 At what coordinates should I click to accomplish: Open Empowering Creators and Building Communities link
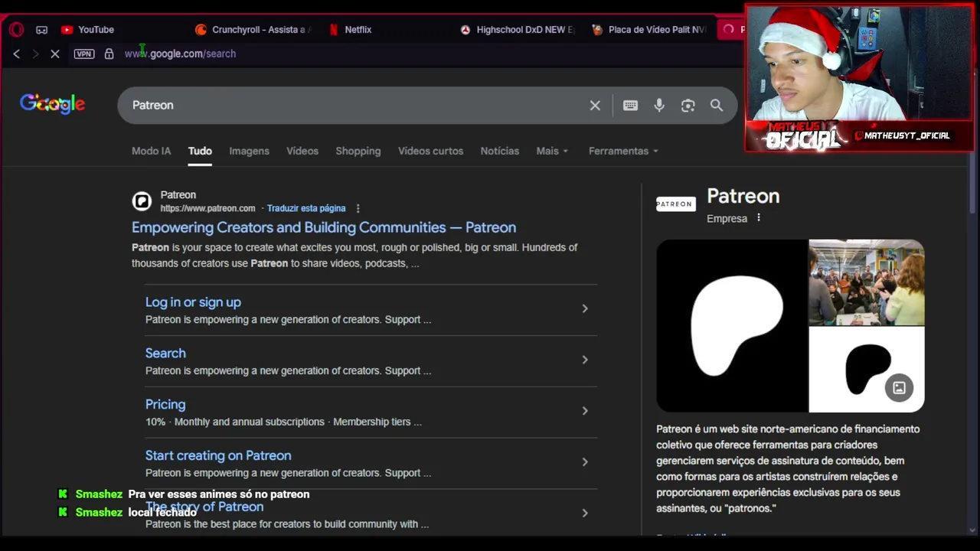[324, 227]
